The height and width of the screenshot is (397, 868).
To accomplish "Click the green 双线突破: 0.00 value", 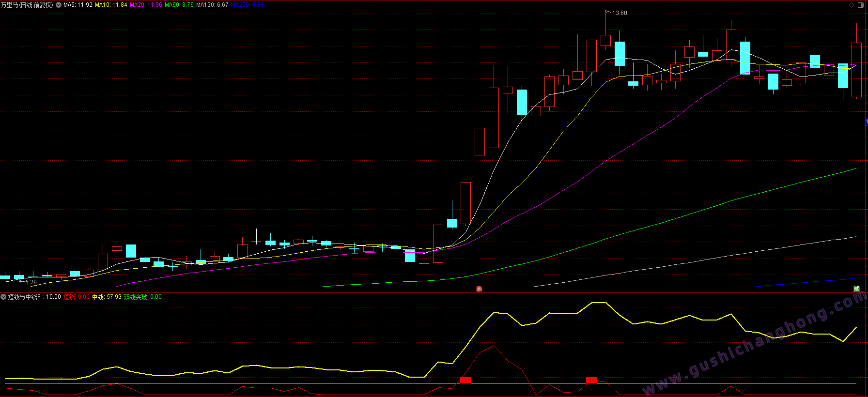I will click(x=143, y=297).
